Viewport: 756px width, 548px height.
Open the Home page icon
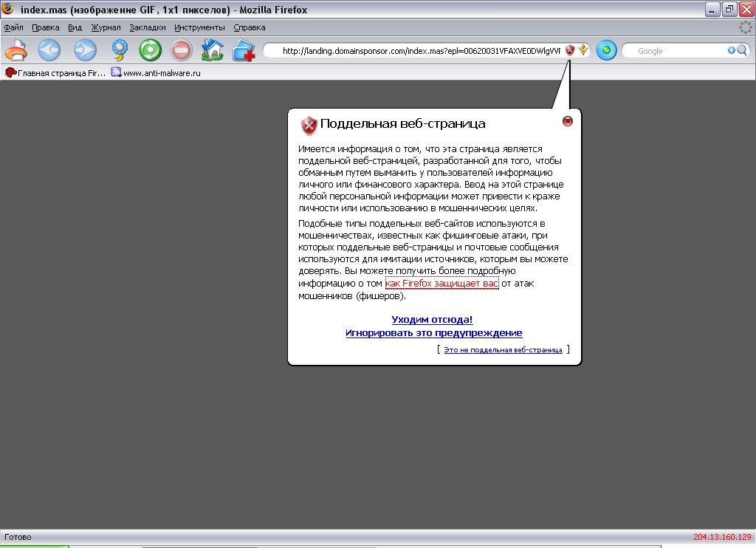212,50
